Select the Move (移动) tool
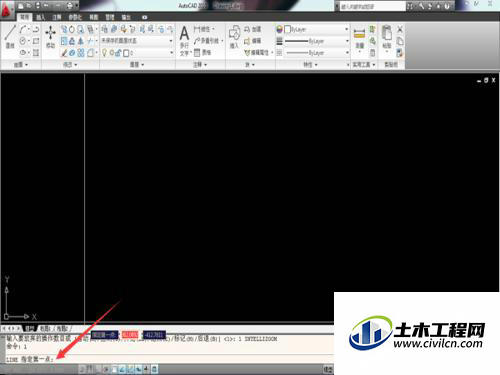The image size is (500, 375). tap(50, 36)
